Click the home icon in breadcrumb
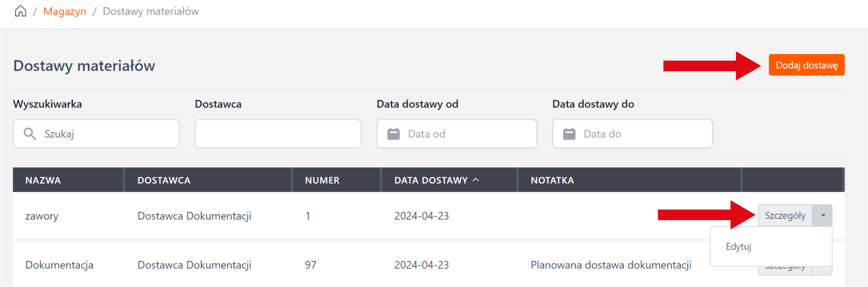The width and height of the screenshot is (868, 287). pos(20,11)
